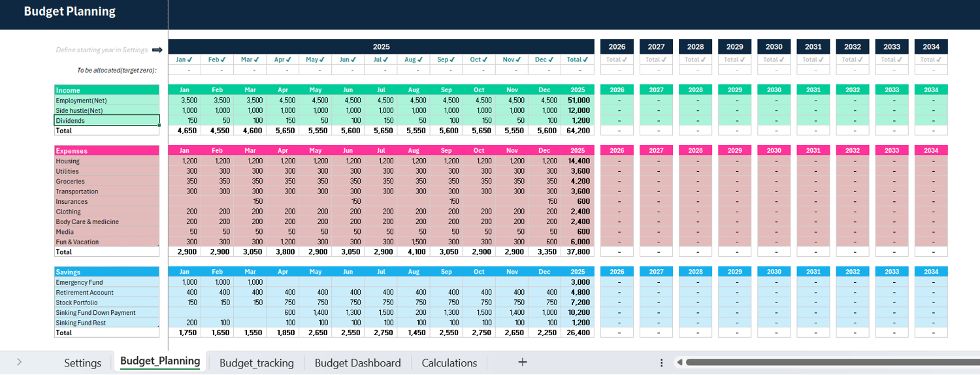Click the horizontal scrollbar left arrow
The height and width of the screenshot is (375, 980).
[679, 363]
